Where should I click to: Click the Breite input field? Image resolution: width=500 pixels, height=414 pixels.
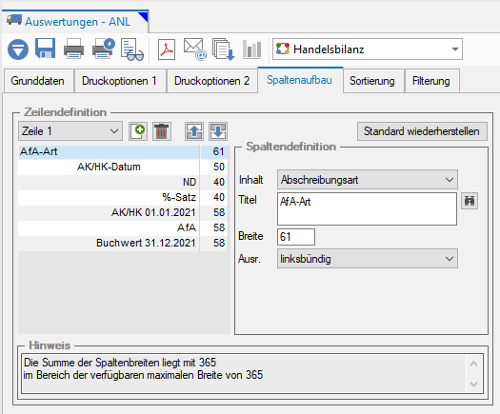point(296,237)
